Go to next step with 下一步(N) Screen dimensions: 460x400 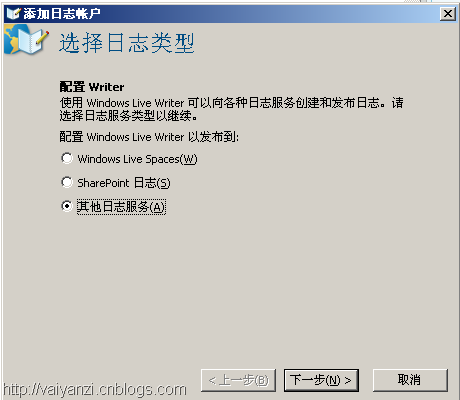point(321,380)
